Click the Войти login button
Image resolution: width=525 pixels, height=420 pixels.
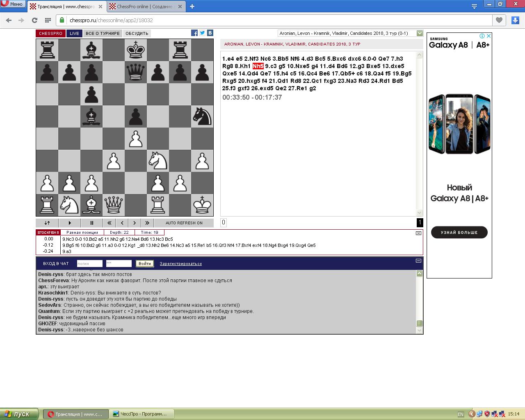click(144, 264)
